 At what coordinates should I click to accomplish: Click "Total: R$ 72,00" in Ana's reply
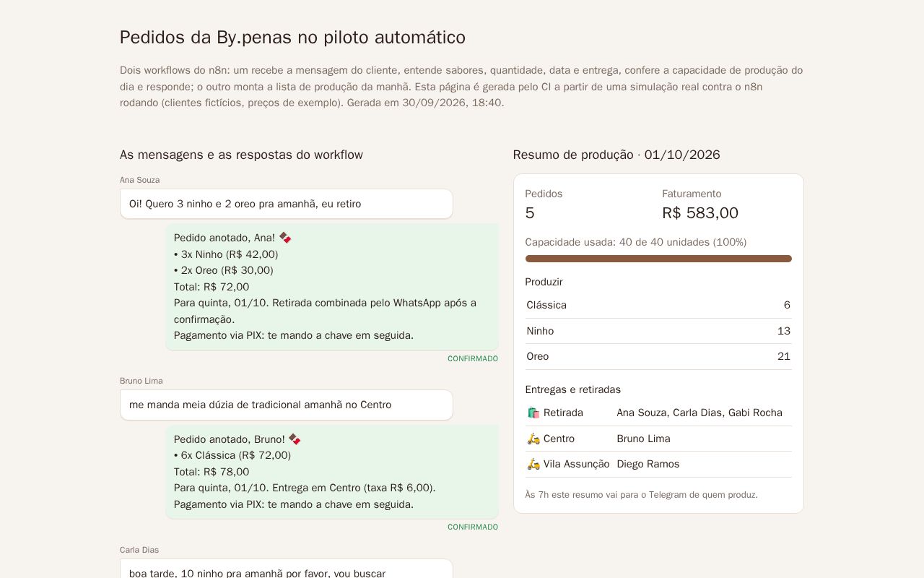click(x=212, y=287)
